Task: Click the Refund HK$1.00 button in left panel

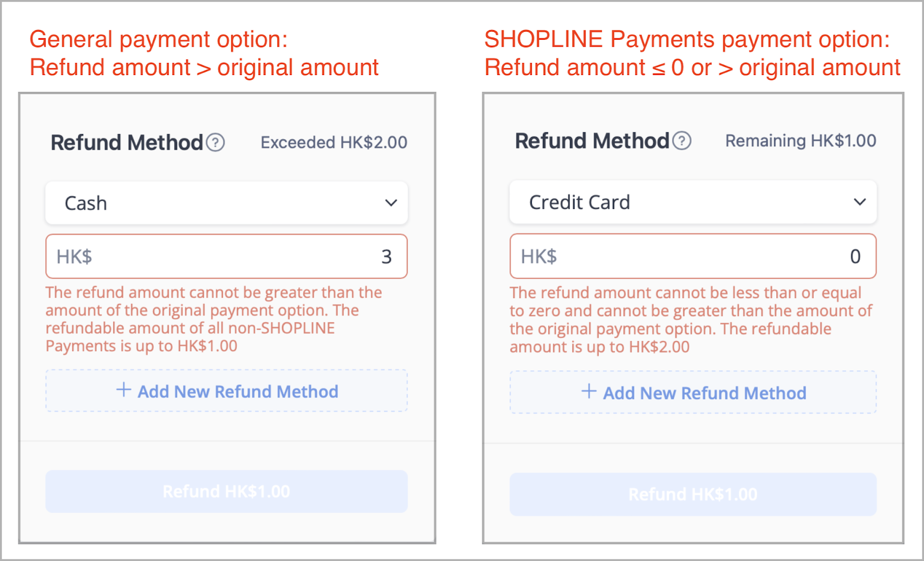Action: (x=226, y=491)
